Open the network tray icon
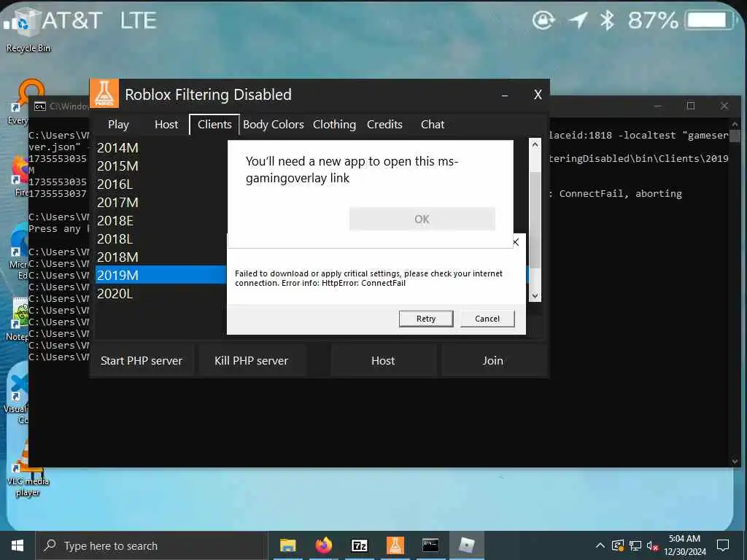The height and width of the screenshot is (560, 747). 635,545
